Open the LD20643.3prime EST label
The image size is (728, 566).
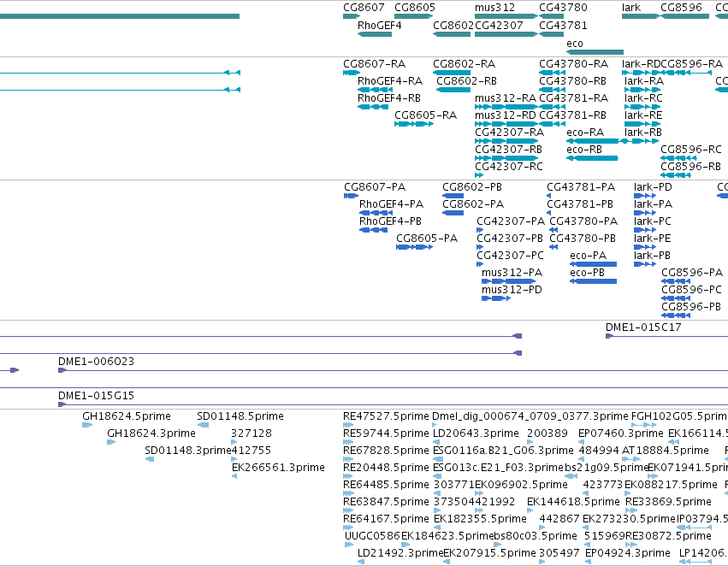click(476, 433)
